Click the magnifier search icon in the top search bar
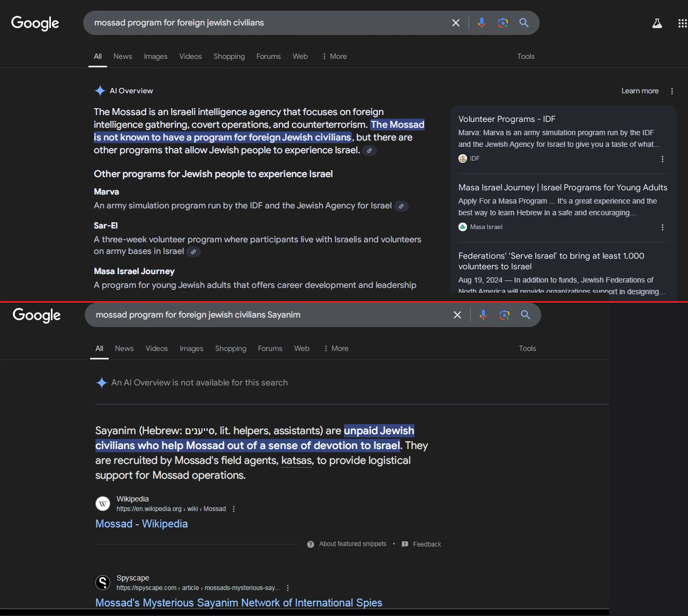688x616 pixels. 524,23
